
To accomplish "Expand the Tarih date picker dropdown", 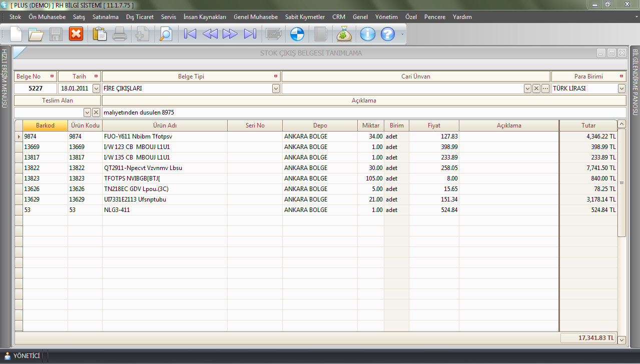I will 97,88.
